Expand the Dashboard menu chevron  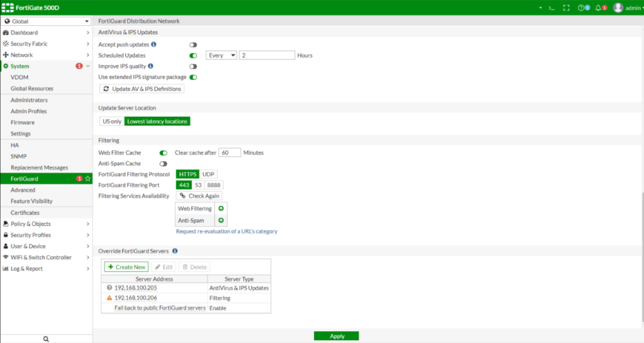pos(88,33)
